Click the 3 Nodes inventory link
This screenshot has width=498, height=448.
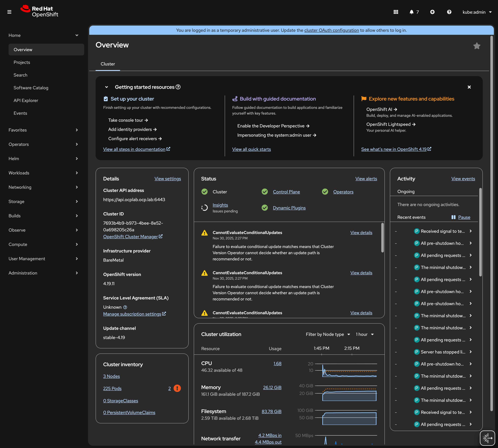coord(111,376)
